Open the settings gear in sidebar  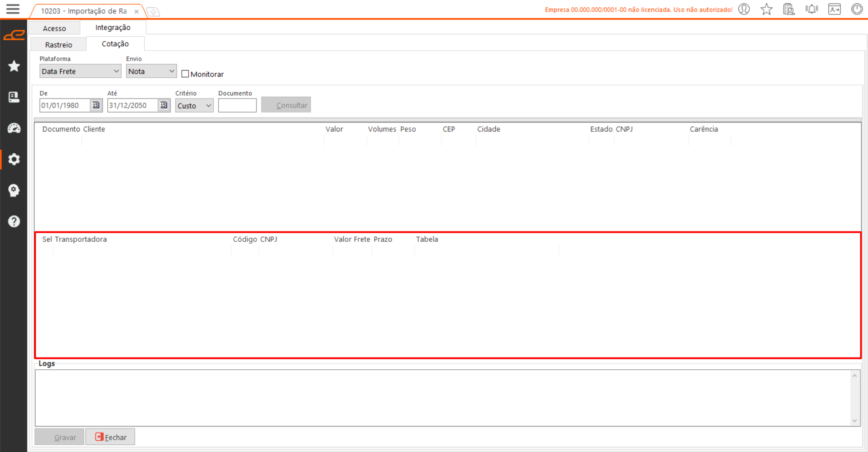pos(14,159)
